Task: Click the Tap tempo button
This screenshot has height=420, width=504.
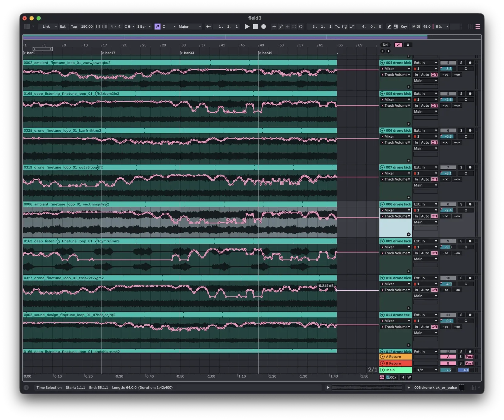Action: click(74, 26)
